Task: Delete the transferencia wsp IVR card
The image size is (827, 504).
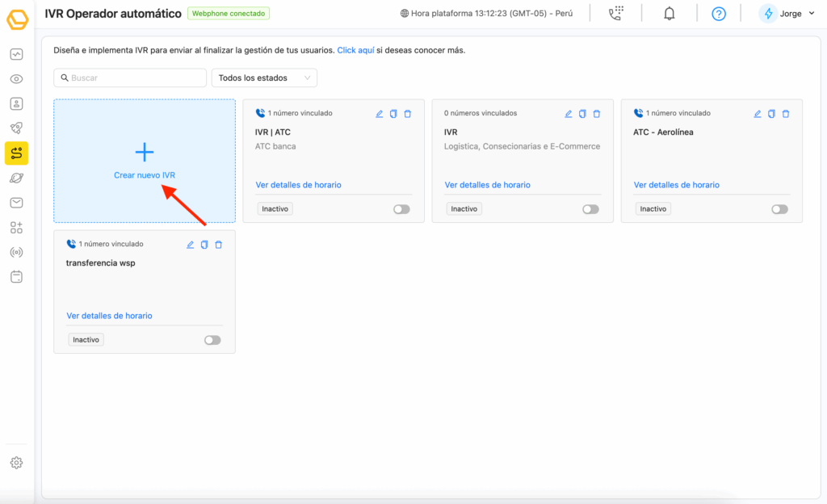Action: (218, 245)
